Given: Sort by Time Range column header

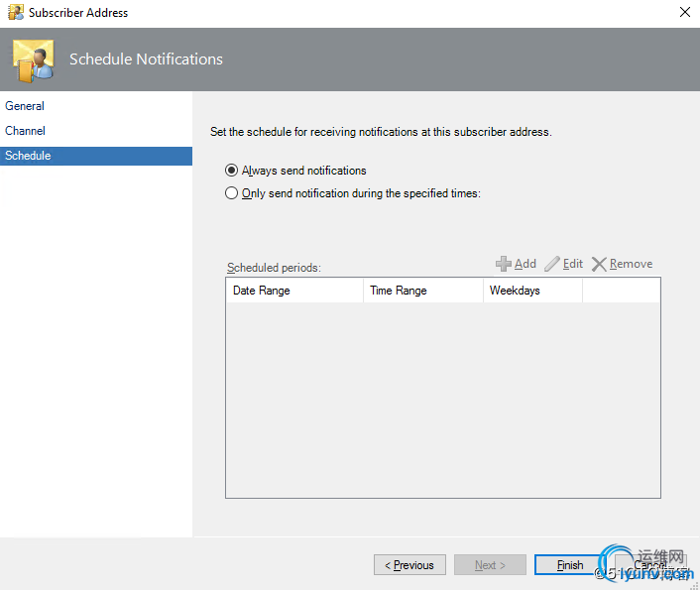Looking at the screenshot, I should click(423, 291).
